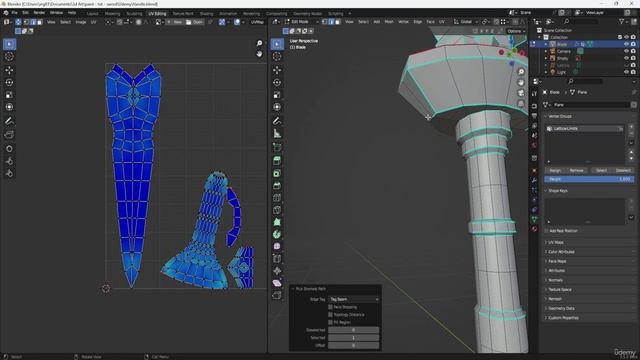This screenshot has width=640, height=360.
Task: Select the UV editor Transform tool
Action: pos(9,107)
